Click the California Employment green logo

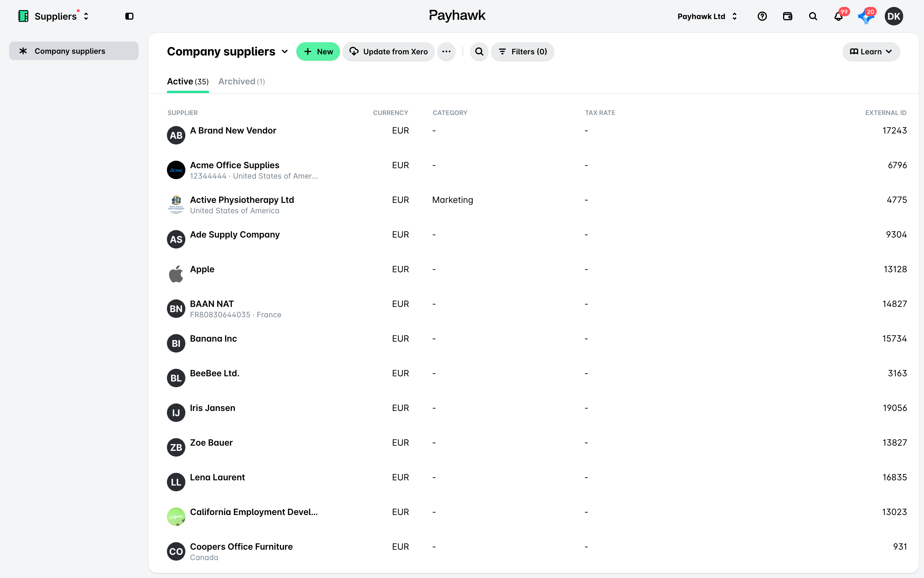176,516
